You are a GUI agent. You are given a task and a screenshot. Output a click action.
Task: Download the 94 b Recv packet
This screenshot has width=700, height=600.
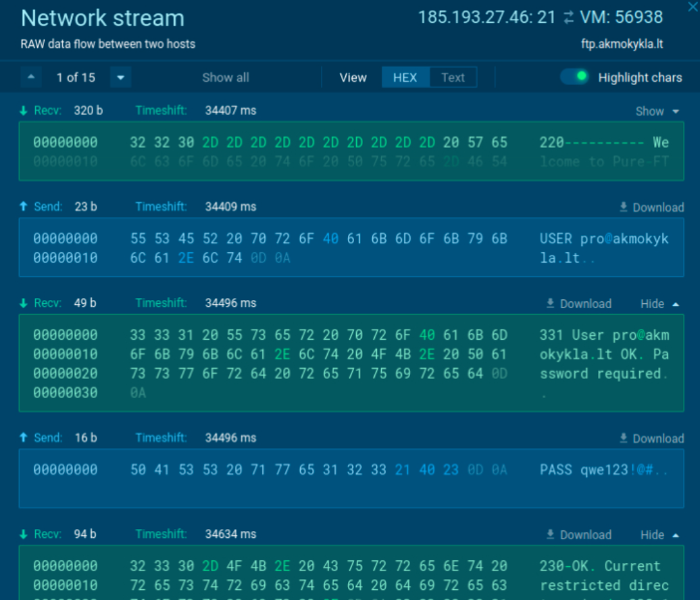point(578,535)
